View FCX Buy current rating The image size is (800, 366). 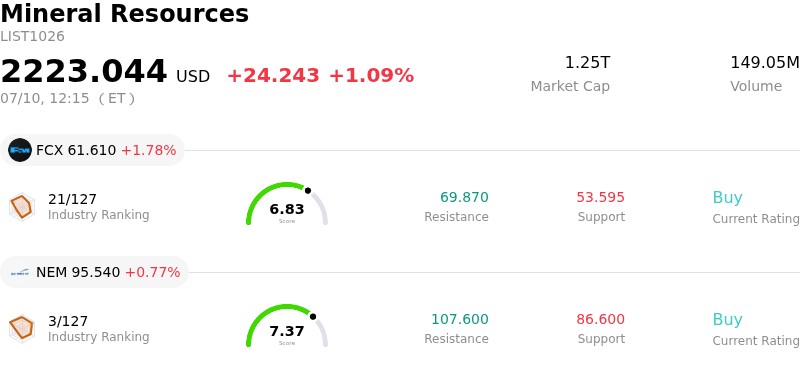pos(728,198)
